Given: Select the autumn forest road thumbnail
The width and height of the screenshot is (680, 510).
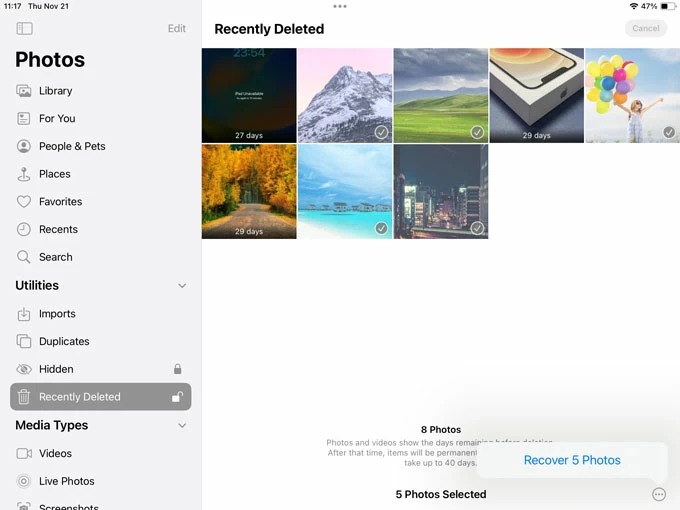Looking at the screenshot, I should (249, 191).
